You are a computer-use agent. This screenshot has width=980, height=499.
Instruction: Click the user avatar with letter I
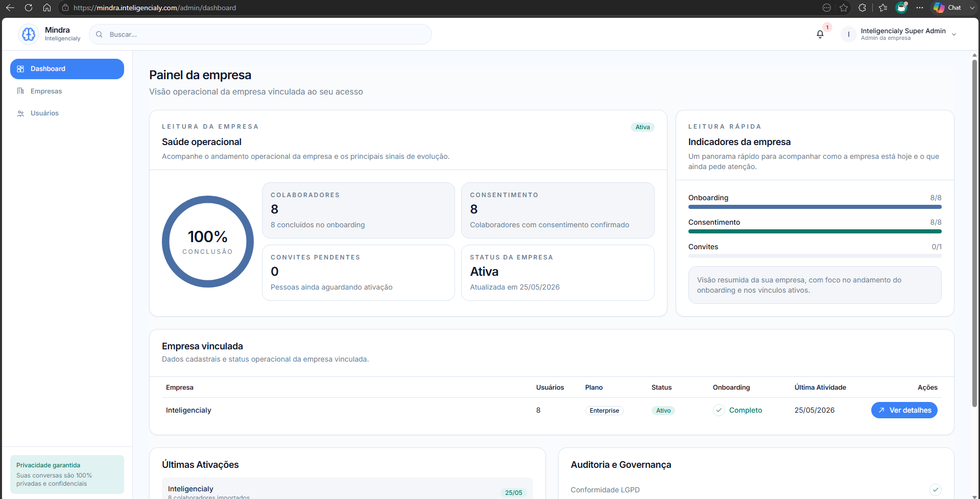[848, 34]
